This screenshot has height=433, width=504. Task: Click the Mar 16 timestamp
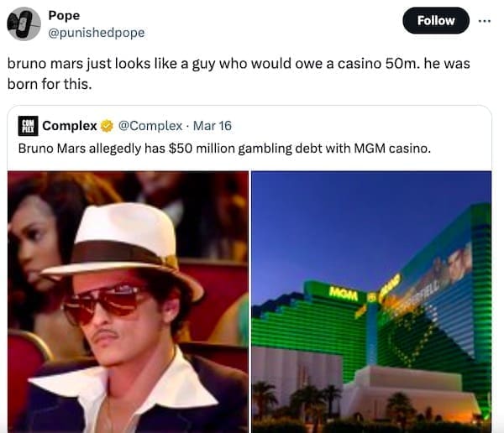(213, 126)
